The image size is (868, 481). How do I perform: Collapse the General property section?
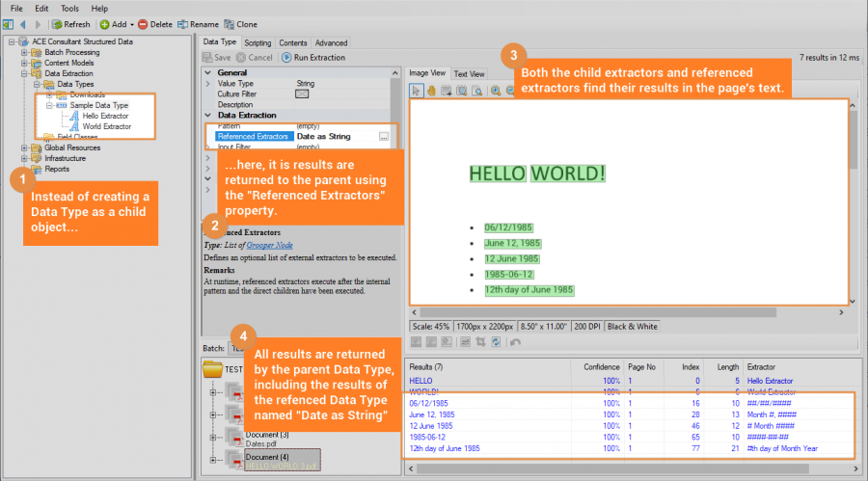[x=207, y=72]
